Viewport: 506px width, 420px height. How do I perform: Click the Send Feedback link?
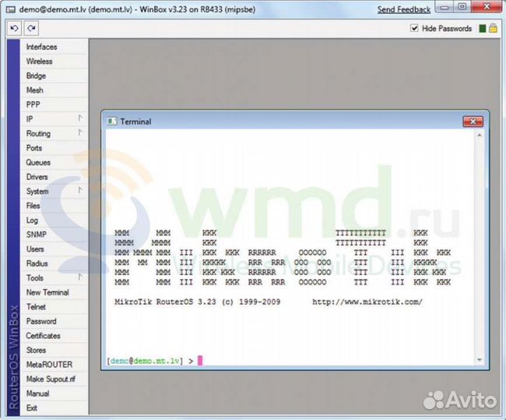(404, 9)
